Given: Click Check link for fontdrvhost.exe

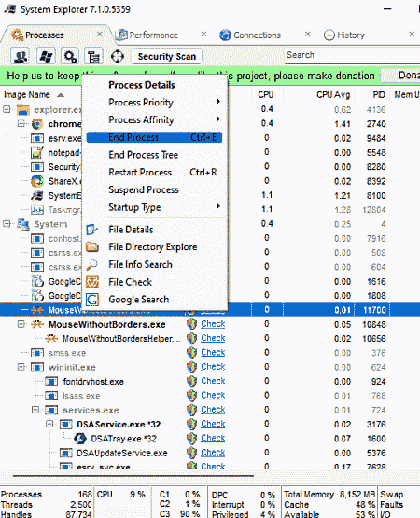Looking at the screenshot, I should click(x=213, y=381).
